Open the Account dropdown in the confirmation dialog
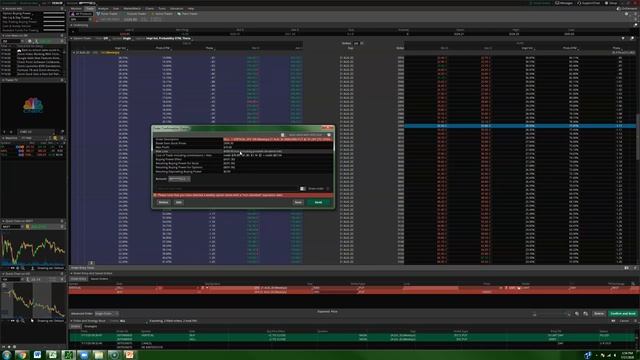Image resolution: width=640 pixels, height=360 pixels. pos(179,179)
